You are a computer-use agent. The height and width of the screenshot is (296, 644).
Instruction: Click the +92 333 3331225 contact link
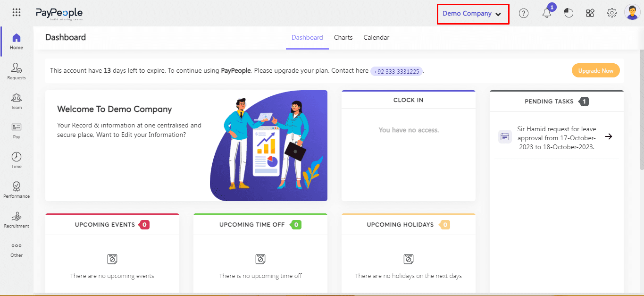396,71
